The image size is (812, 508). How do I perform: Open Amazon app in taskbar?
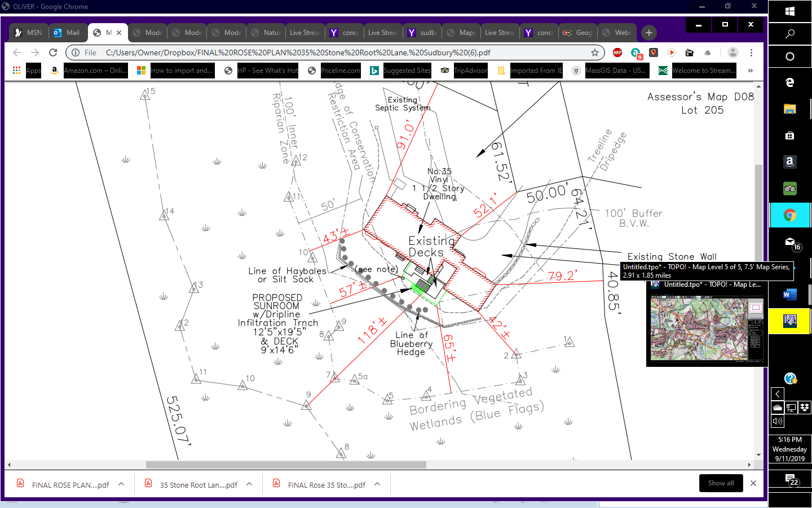point(790,162)
